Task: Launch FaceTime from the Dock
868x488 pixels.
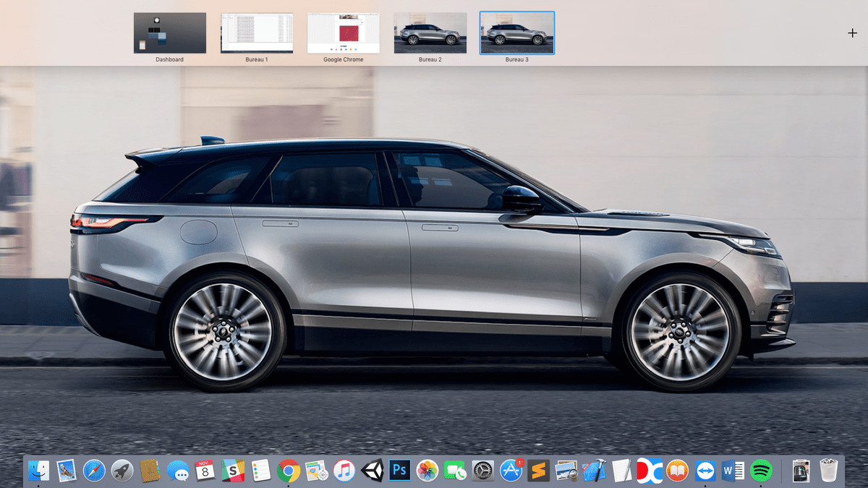Action: coord(456,471)
